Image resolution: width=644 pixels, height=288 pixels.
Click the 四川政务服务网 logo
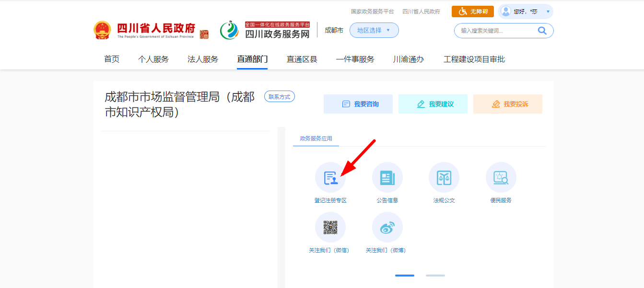pos(265,31)
